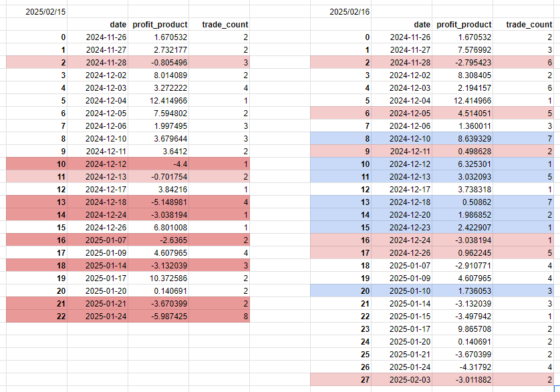Click the cell with 3.679644
Image resolution: width=560 pixels, height=392 pixels.
tap(158, 138)
